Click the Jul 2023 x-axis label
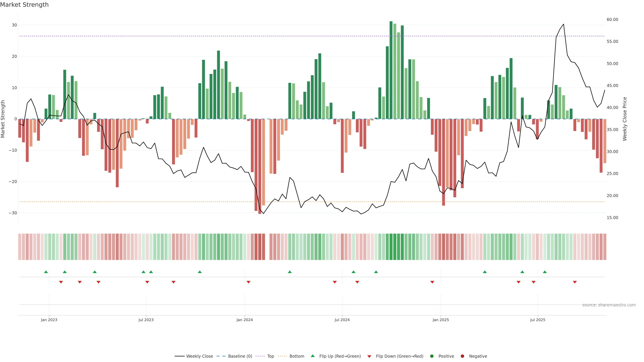Screen dimensions: 644x362 click(146, 320)
